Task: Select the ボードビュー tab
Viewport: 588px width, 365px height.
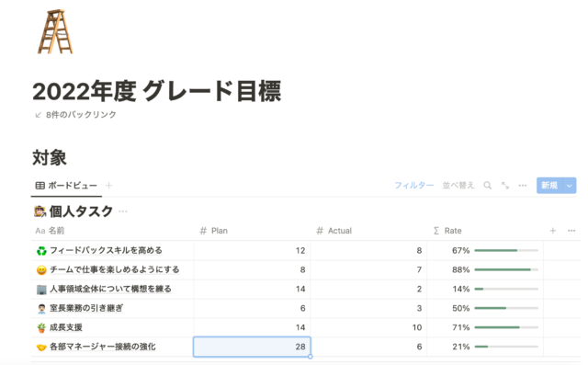Action: pyautogui.click(x=66, y=186)
